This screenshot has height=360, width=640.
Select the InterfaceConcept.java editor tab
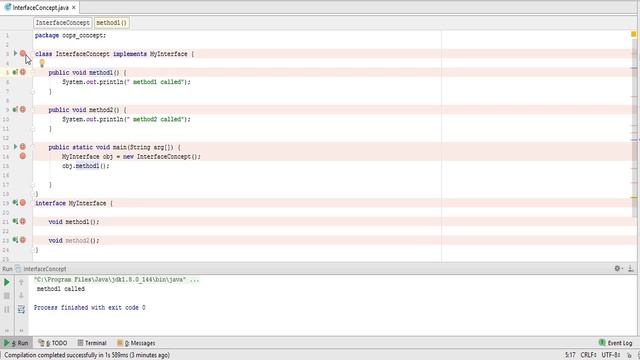click(x=40, y=7)
